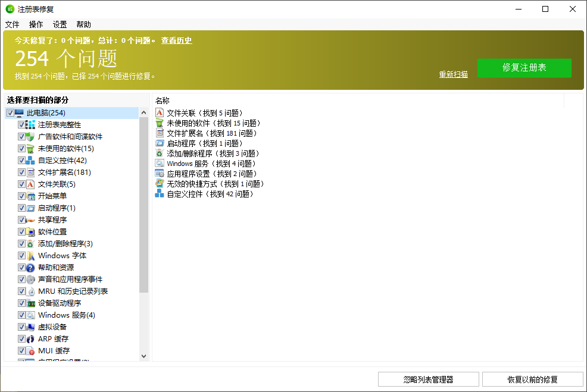Click the down arrow of the tree scrollbar
The width and height of the screenshot is (587, 392).
pos(143,355)
